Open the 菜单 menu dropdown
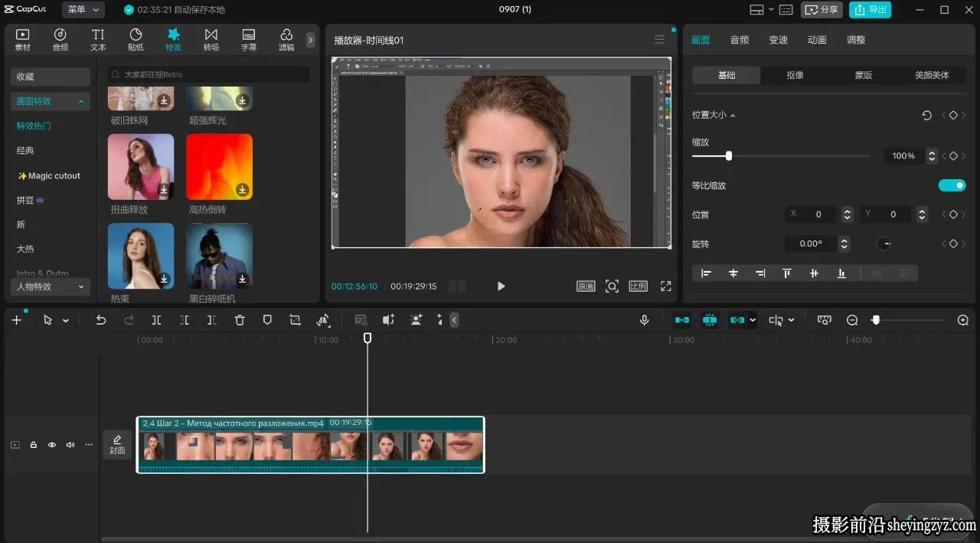Viewport: 980px width, 543px height. point(83,10)
